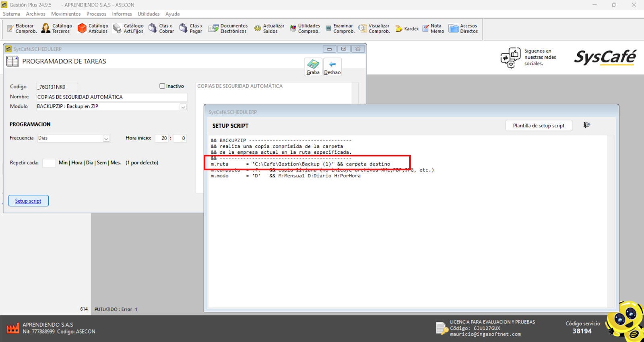
Task: Click Ctas x Cobrar toolbar icon
Action: [x=153, y=29]
